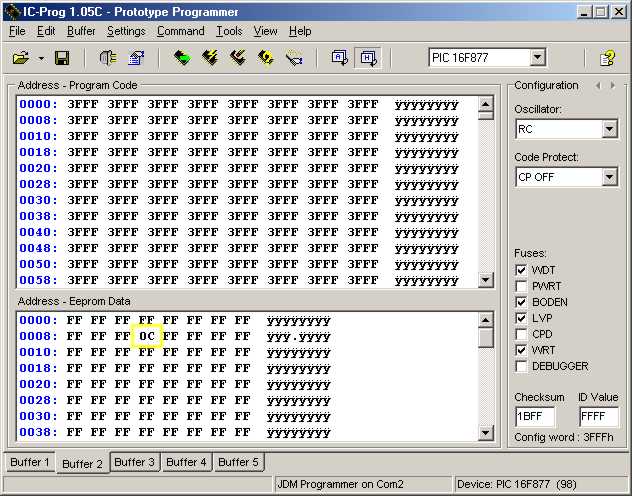Enable the DEBUGGER fuse checkbox
This screenshot has height=496, width=632.
521,366
